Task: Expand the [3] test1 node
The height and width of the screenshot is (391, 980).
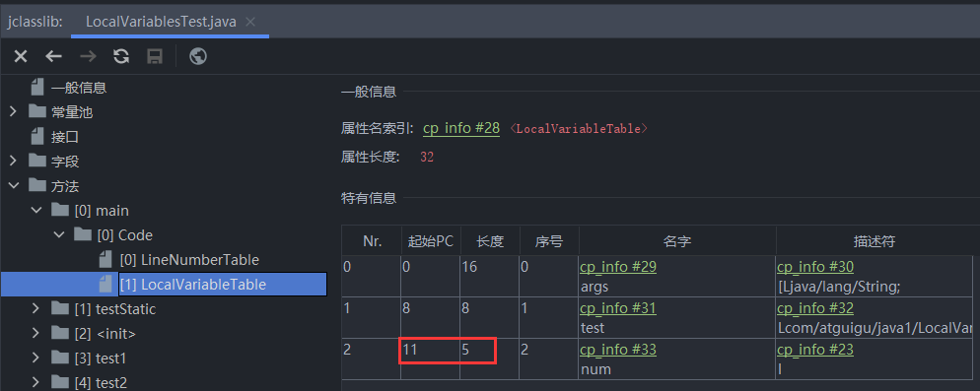Action: click(x=36, y=358)
